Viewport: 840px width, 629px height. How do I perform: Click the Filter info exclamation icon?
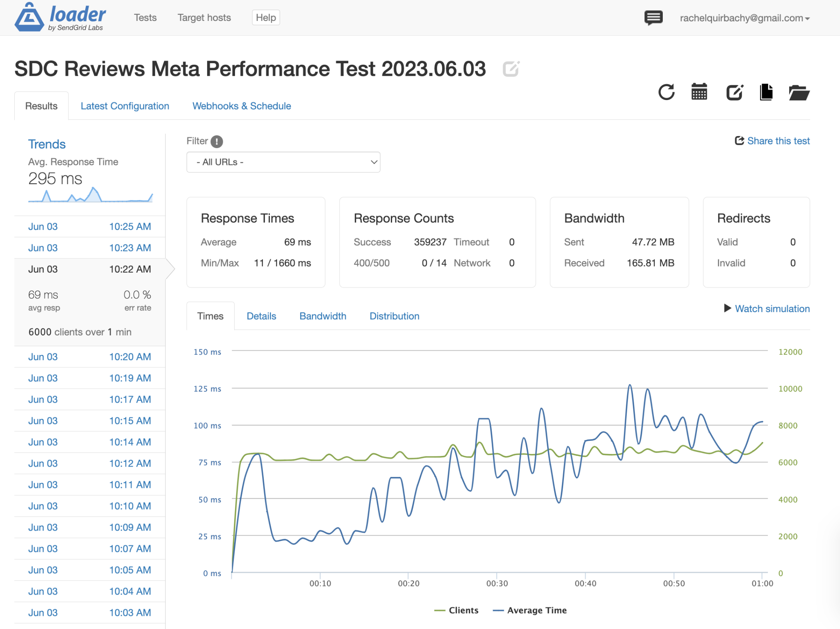pyautogui.click(x=217, y=141)
